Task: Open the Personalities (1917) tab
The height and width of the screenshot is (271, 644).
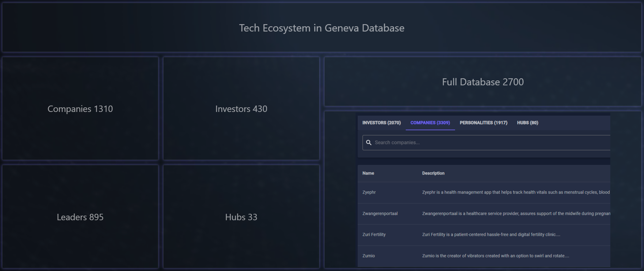Action: pyautogui.click(x=483, y=123)
